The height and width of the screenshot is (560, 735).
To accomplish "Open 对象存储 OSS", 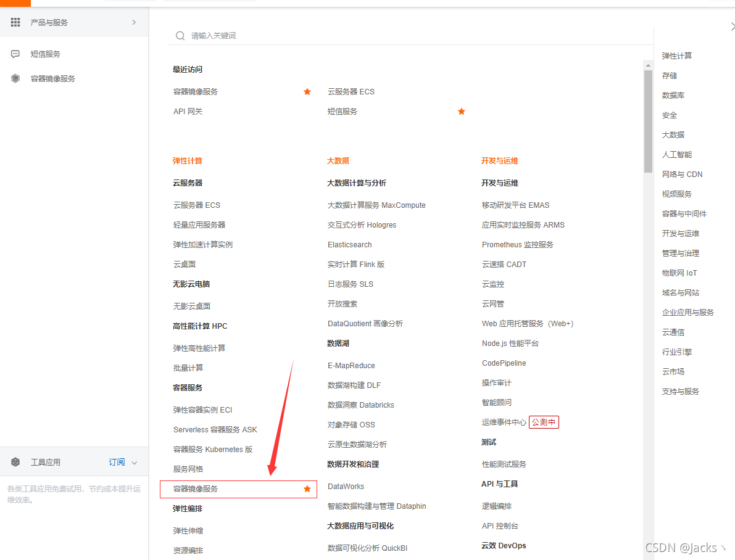I will [x=351, y=424].
